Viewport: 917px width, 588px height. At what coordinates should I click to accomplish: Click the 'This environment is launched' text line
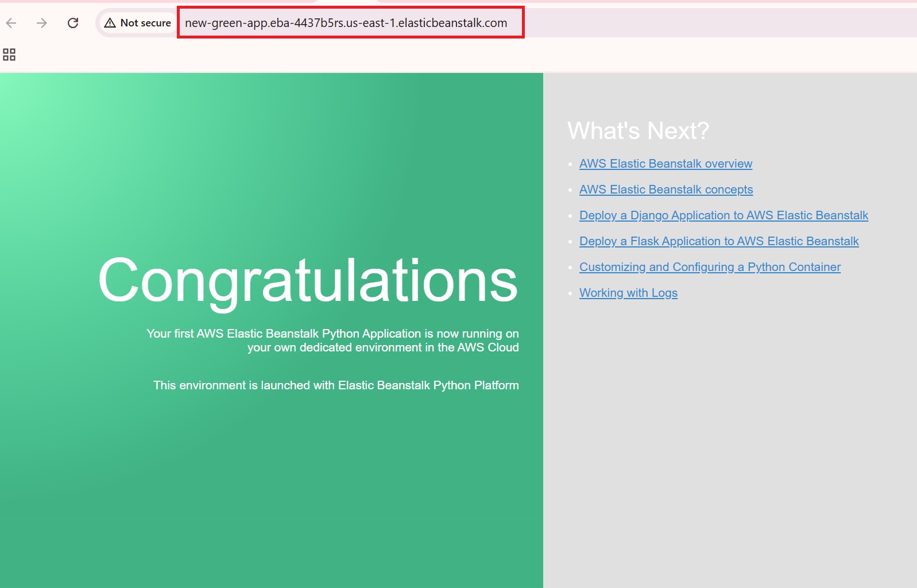pos(336,385)
